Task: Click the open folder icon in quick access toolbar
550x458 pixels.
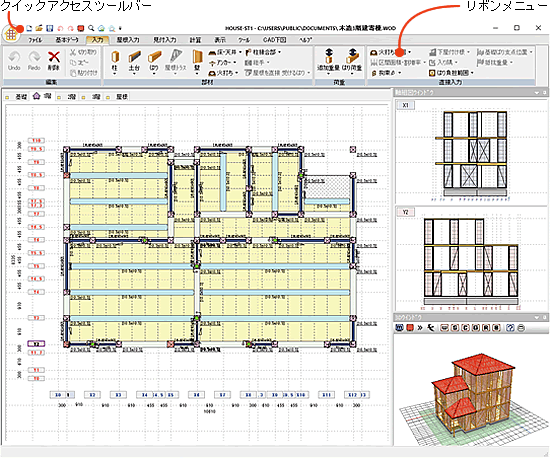Action: click(39, 28)
